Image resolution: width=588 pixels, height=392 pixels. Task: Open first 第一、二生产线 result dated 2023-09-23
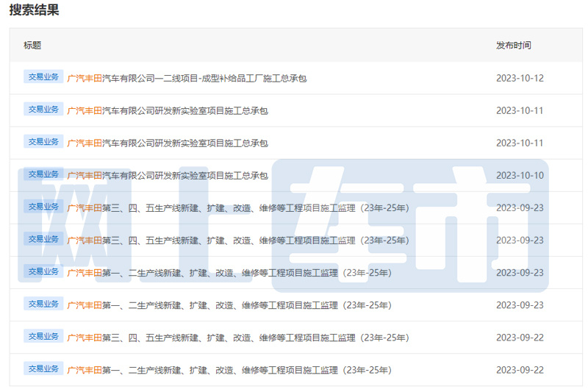click(229, 273)
